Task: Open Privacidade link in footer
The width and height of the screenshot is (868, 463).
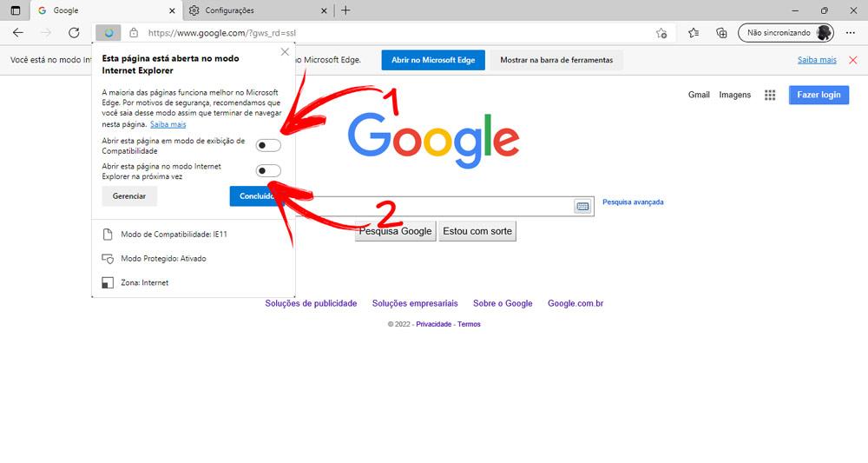Action: pyautogui.click(x=433, y=324)
